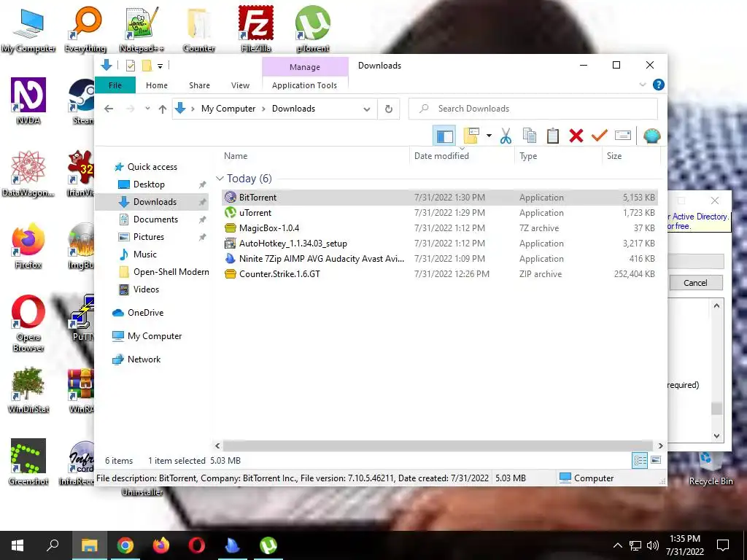Open Explorer help question mark icon

(x=659, y=85)
